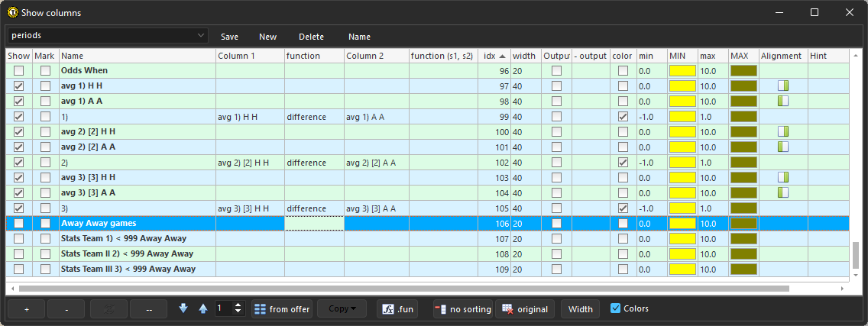Click the move up arrow icon
868x326 pixels.
coord(202,308)
